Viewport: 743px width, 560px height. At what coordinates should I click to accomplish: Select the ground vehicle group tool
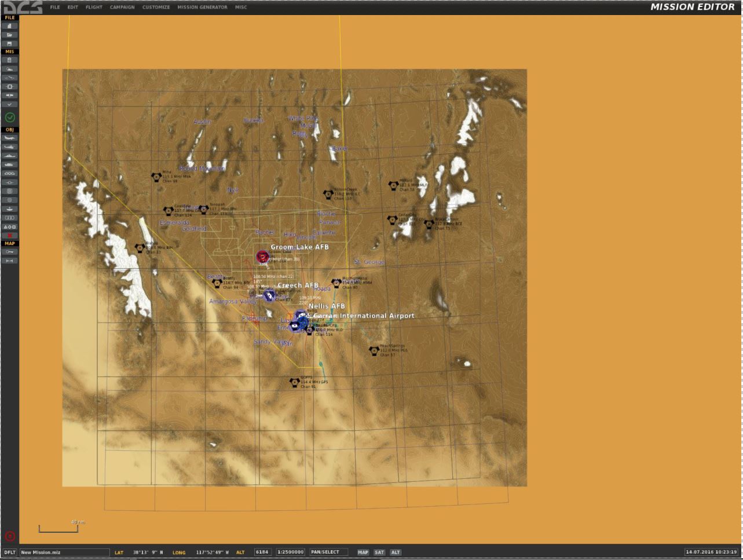tap(10, 164)
